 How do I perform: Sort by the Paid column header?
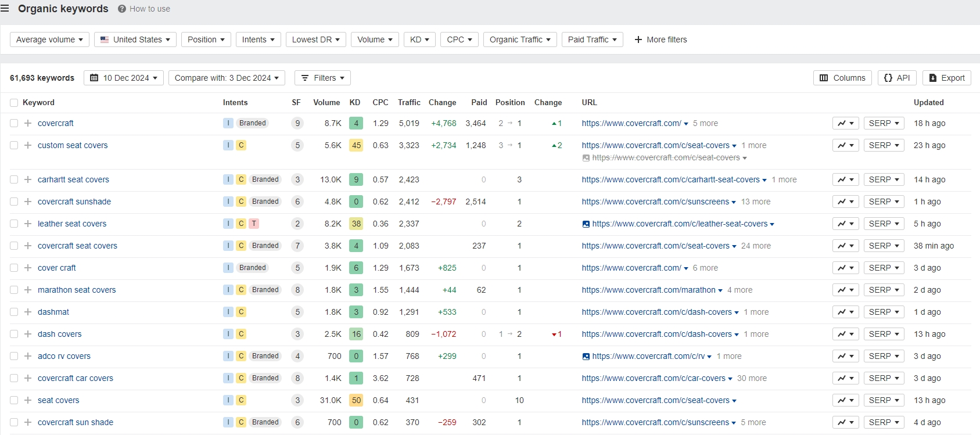click(x=479, y=102)
